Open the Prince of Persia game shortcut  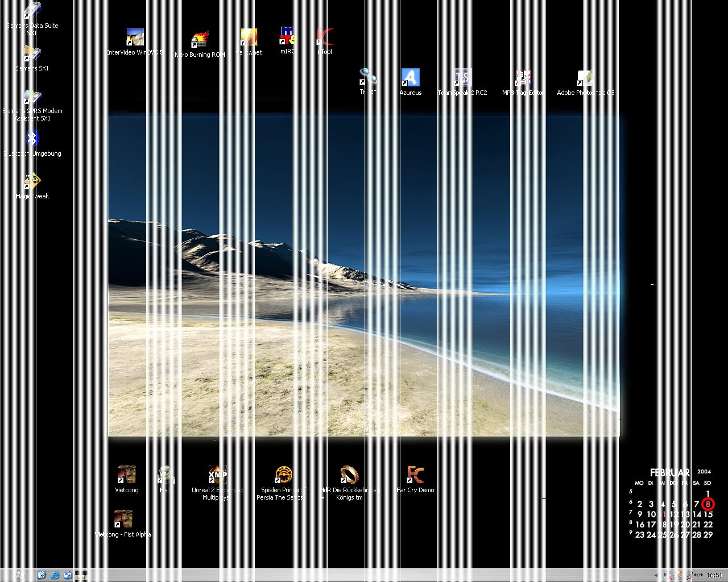tap(283, 475)
